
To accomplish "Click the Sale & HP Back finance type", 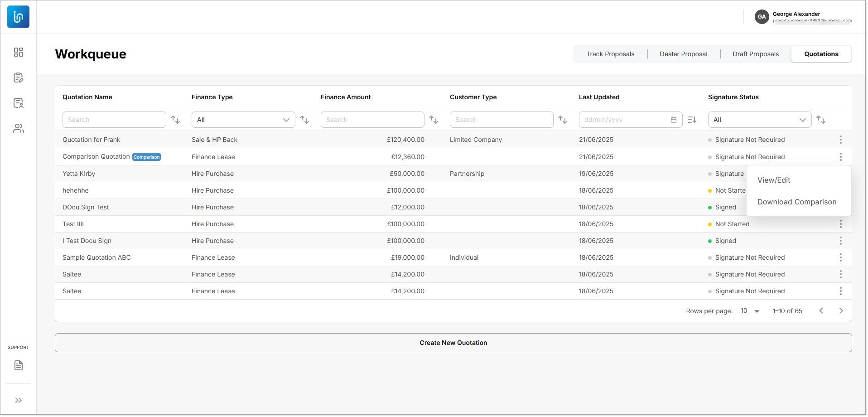I will pyautogui.click(x=214, y=140).
